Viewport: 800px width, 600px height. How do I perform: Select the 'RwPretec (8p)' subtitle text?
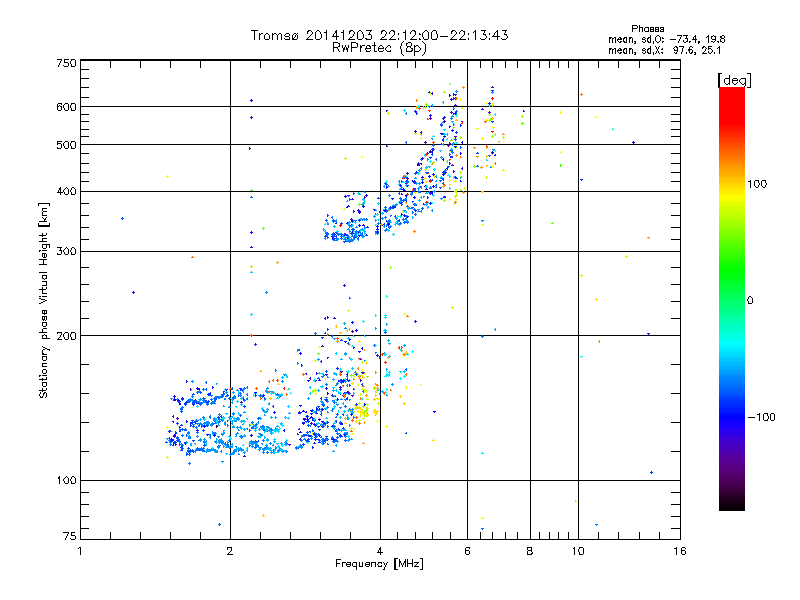(379, 48)
